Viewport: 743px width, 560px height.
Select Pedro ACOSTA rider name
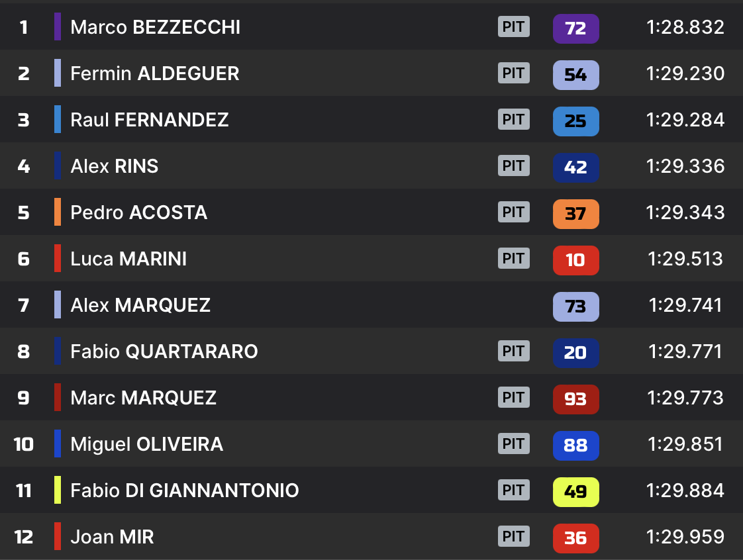tap(138, 212)
